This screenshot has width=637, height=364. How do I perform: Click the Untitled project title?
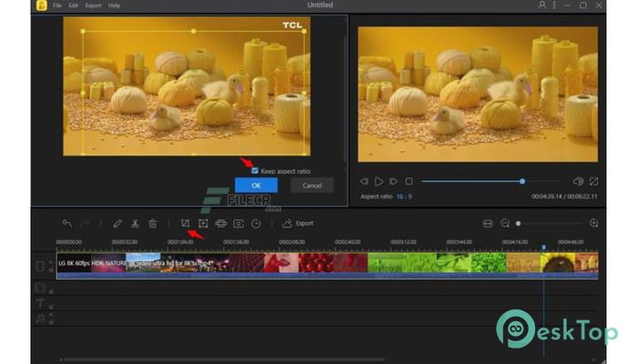320,5
